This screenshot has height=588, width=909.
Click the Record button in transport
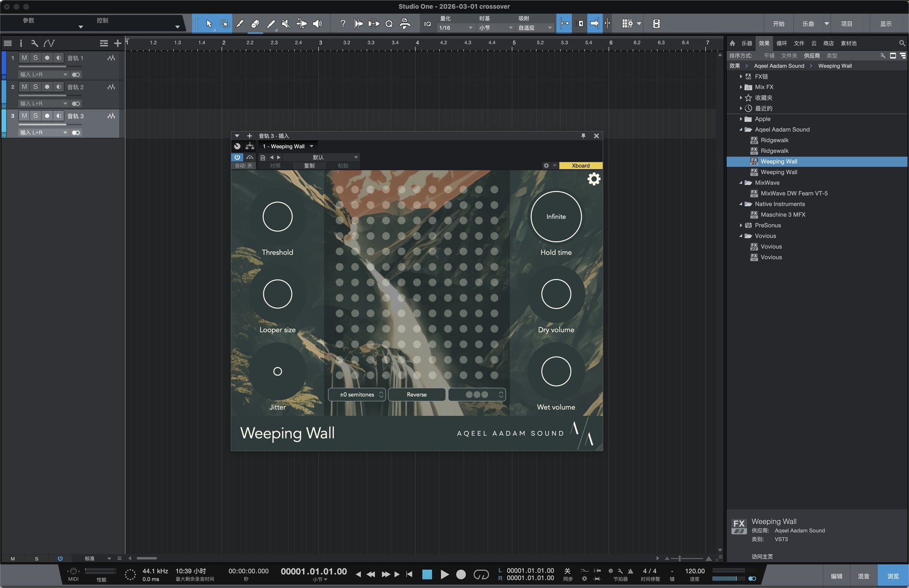pyautogui.click(x=461, y=574)
